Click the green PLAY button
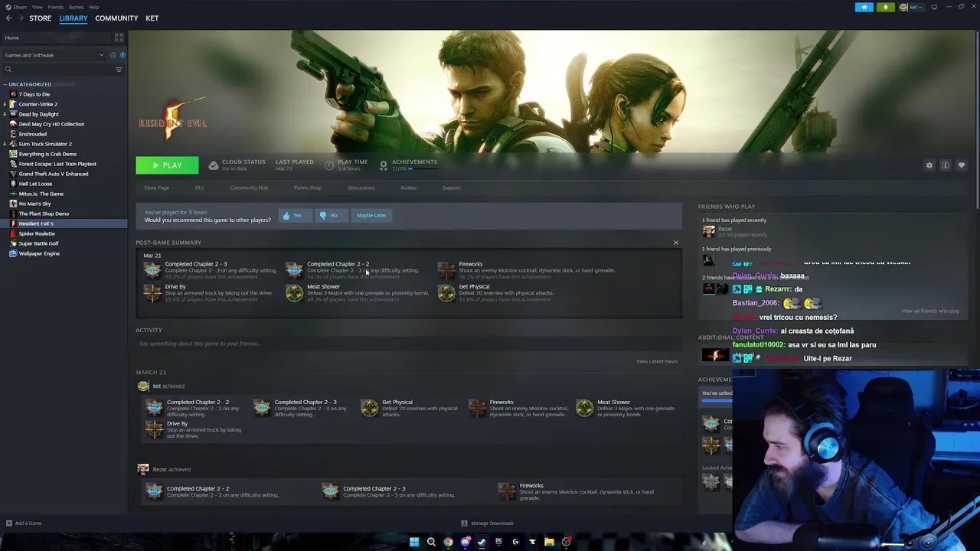The height and width of the screenshot is (551, 980). 167,165
